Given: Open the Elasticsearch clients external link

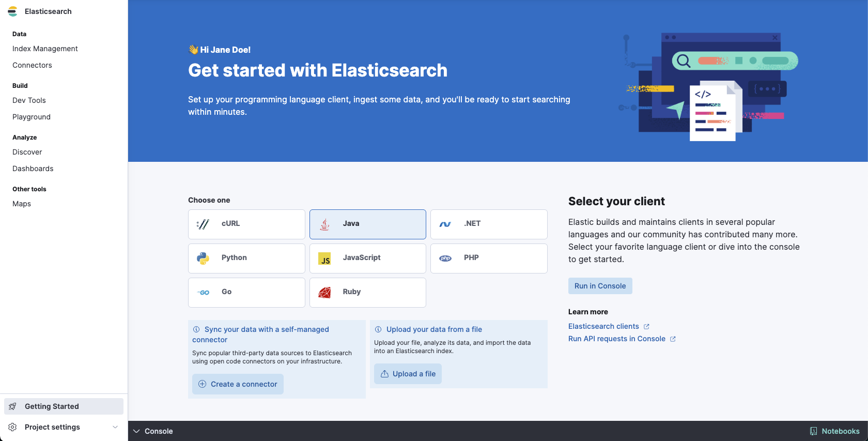Looking at the screenshot, I should coord(603,326).
